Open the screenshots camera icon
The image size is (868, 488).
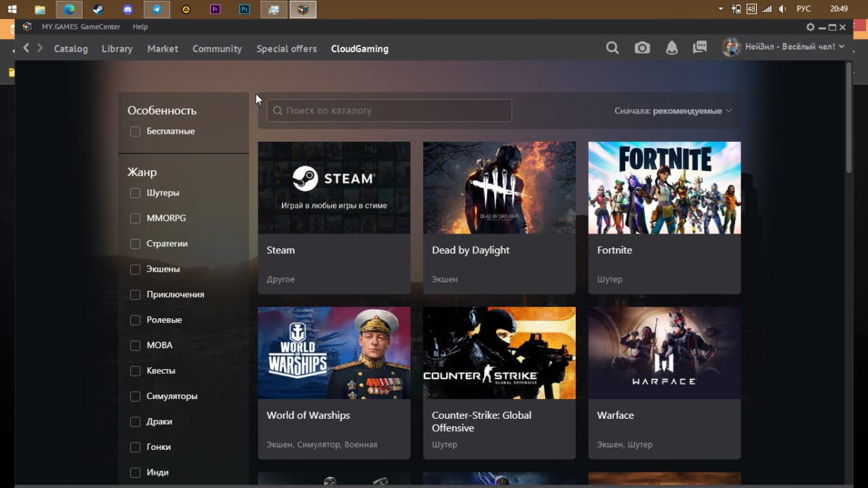pos(642,48)
